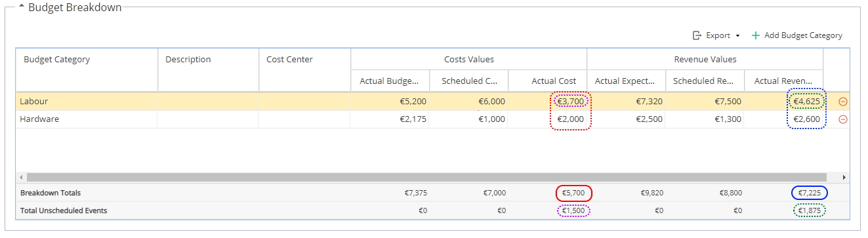Image resolution: width=868 pixels, height=238 pixels.
Task: Click the Actual Reven... column header
Action: [x=783, y=81]
